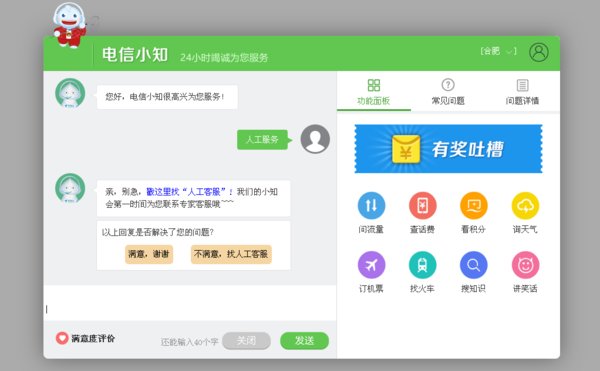
Task: Click the 有奖吐槽 banner
Action: coord(448,149)
